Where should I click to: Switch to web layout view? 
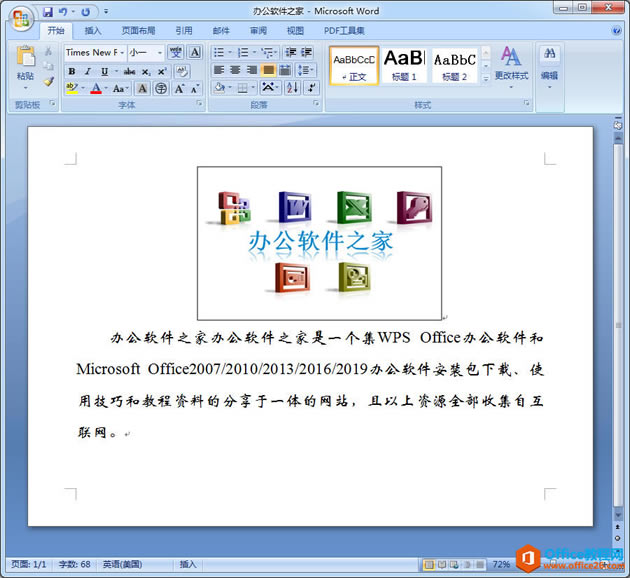(454, 565)
